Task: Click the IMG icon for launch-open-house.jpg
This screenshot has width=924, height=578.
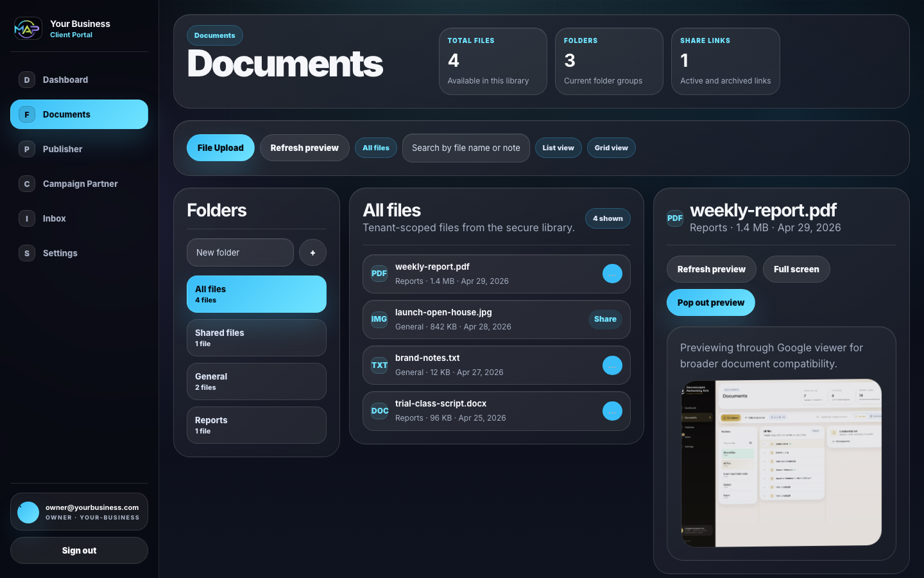Action: 379,319
